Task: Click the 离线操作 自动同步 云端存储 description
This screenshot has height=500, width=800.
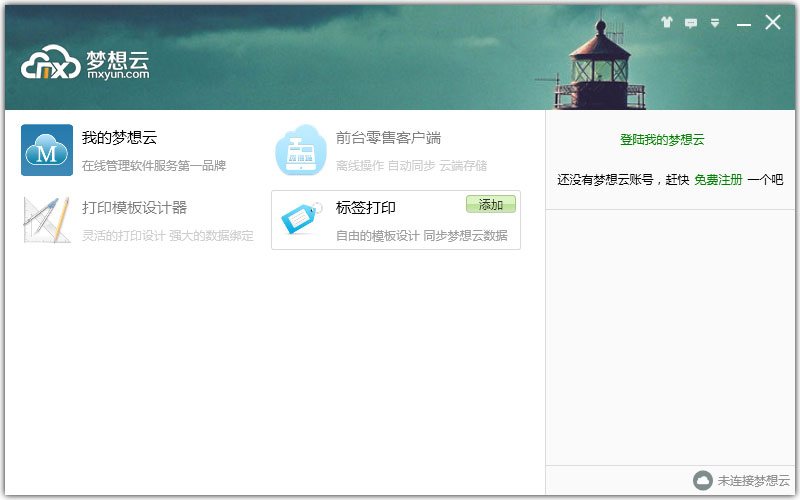Action: 411,165
